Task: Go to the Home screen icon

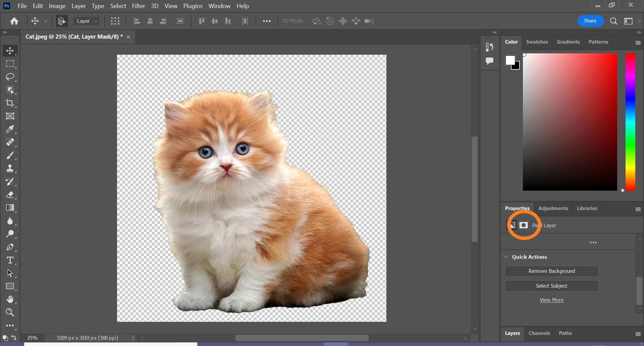Action: tap(14, 21)
